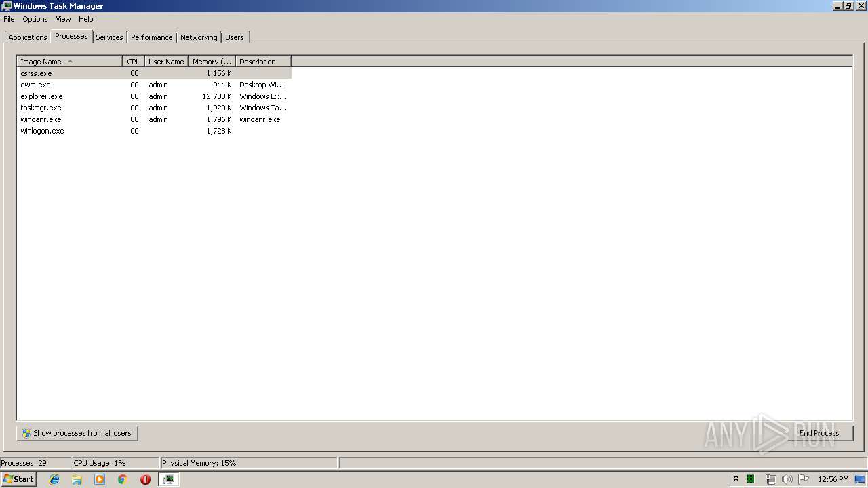Switch to the Networking tab
This screenshot has height=488, width=868.
click(199, 37)
